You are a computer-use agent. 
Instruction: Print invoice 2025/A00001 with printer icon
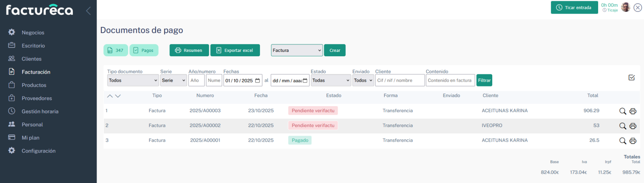(633, 141)
